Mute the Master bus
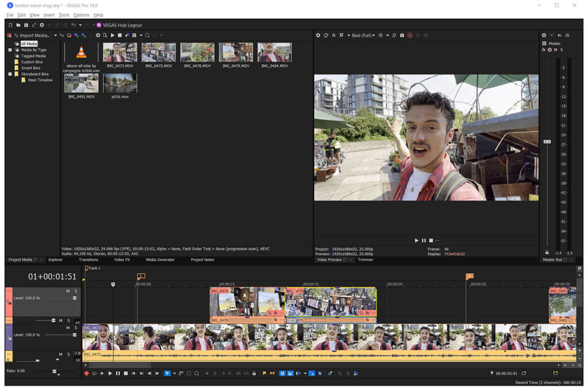 [x=555, y=50]
